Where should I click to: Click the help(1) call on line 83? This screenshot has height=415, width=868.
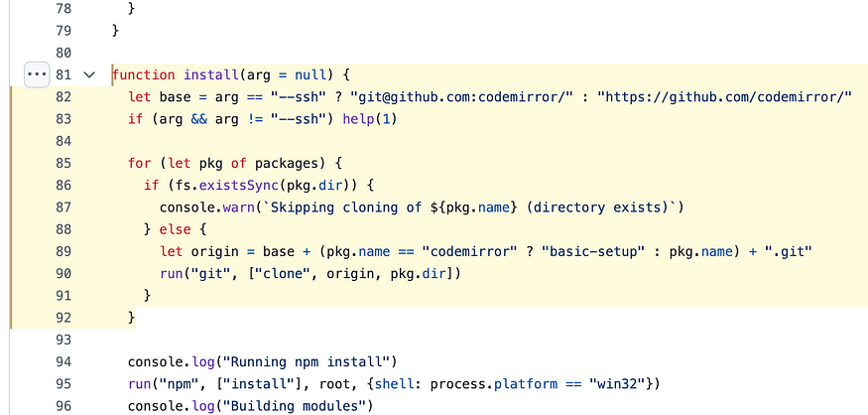[370, 119]
